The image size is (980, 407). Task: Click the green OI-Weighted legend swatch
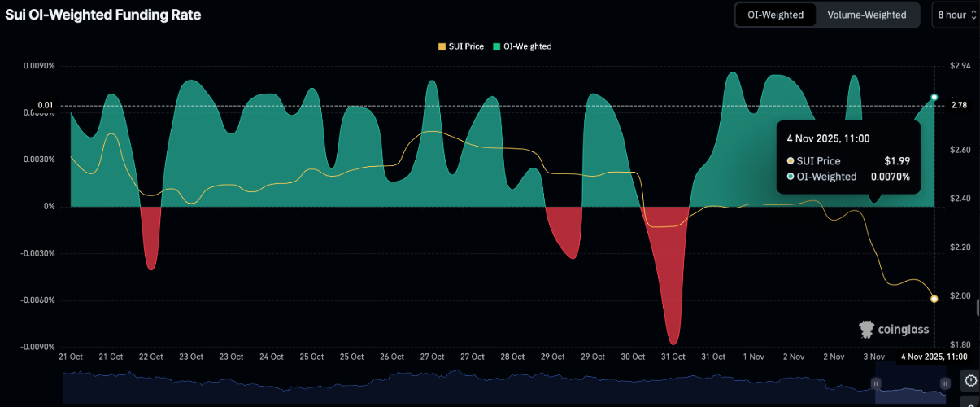(496, 46)
